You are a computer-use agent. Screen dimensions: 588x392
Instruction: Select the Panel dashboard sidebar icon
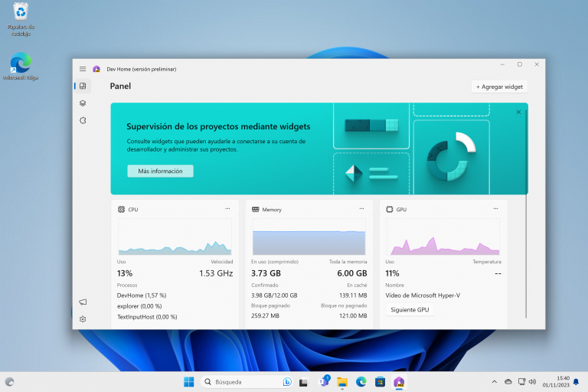83,87
